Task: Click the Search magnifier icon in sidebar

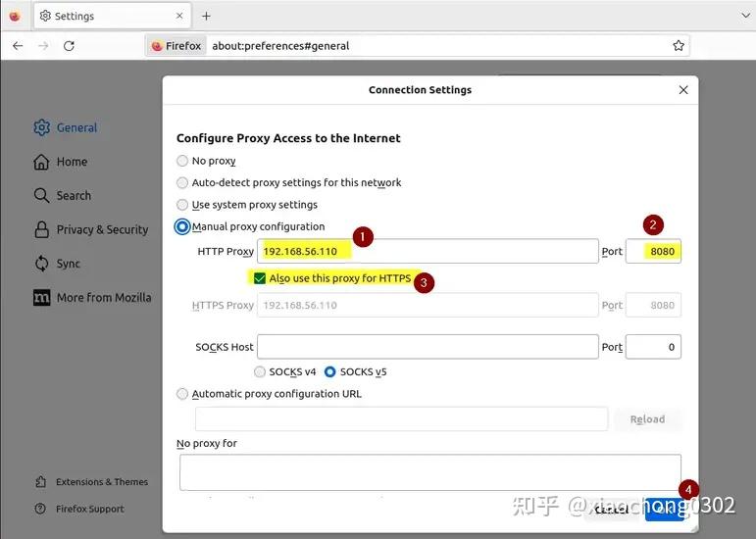Action: tap(41, 196)
